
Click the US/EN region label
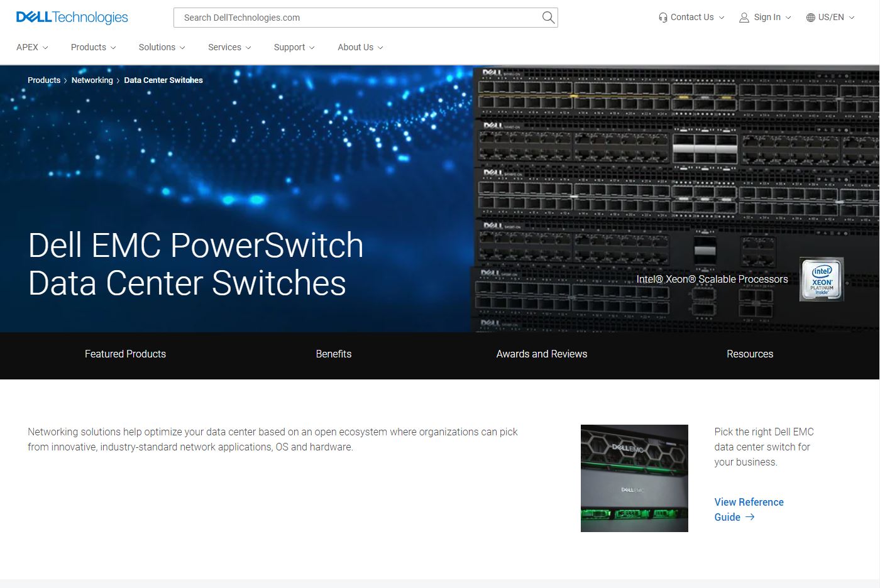[x=831, y=18]
